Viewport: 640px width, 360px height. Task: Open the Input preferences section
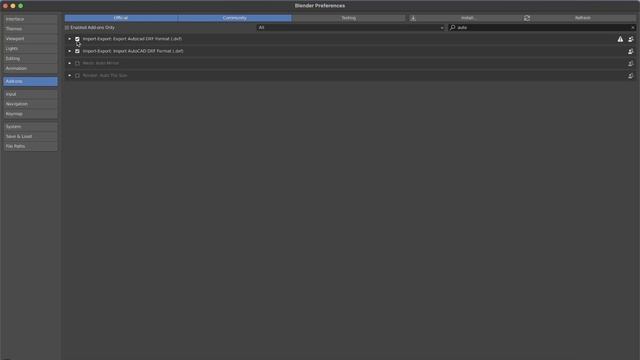(x=30, y=94)
